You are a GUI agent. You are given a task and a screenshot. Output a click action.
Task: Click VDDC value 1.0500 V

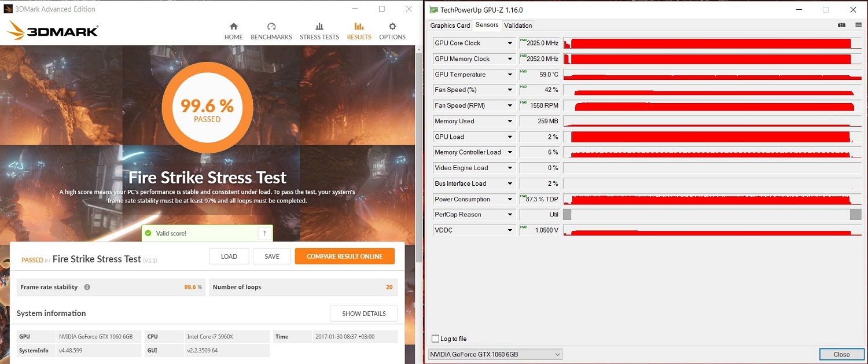click(x=540, y=230)
